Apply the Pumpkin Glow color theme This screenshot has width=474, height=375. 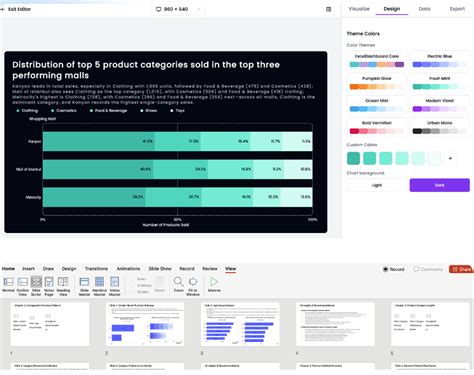[377, 83]
